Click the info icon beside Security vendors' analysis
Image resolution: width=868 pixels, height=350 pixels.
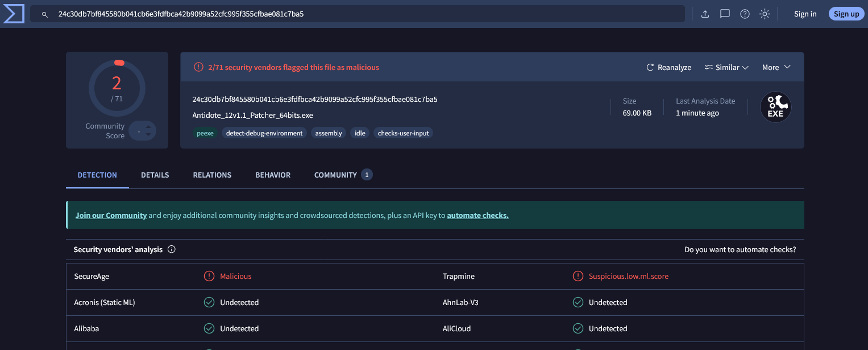[172, 249]
